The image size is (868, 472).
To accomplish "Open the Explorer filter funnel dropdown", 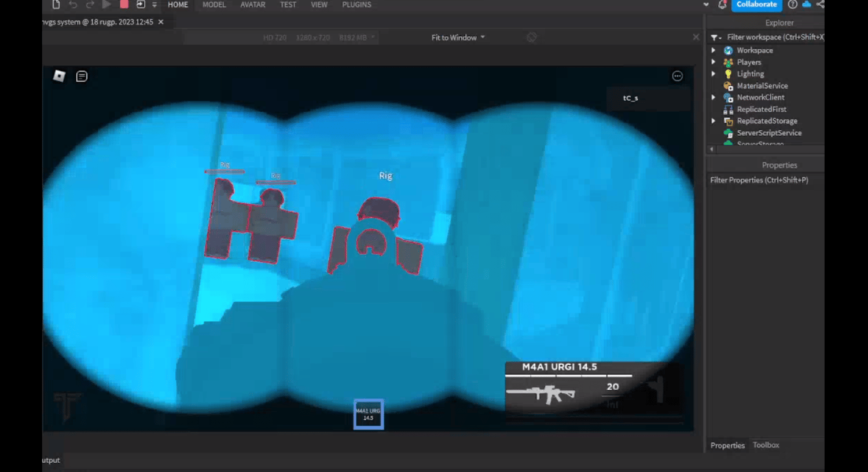I will [x=716, y=38].
